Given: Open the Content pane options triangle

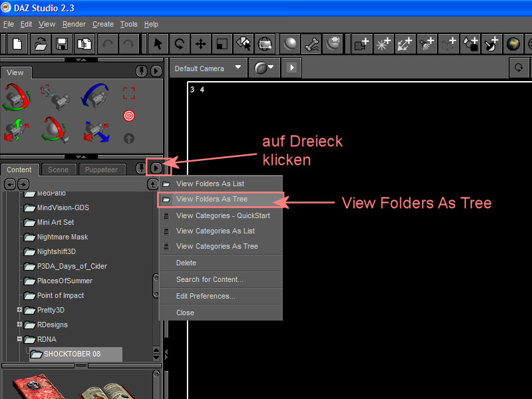Looking at the screenshot, I should (156, 168).
